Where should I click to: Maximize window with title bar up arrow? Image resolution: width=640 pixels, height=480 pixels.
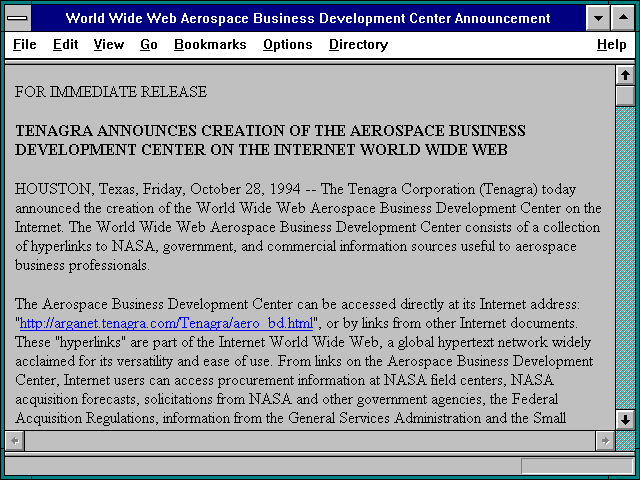point(623,18)
